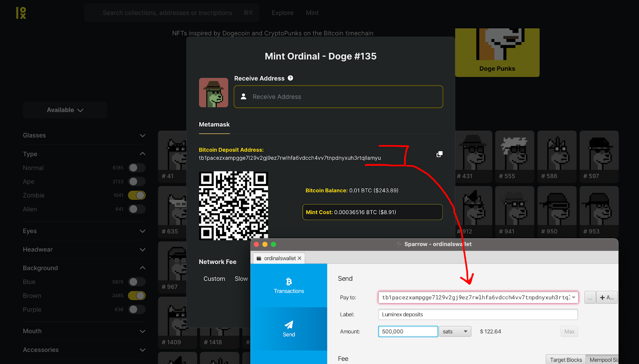Toggle the Ape type filter
The height and width of the screenshot is (364, 639).
[137, 182]
